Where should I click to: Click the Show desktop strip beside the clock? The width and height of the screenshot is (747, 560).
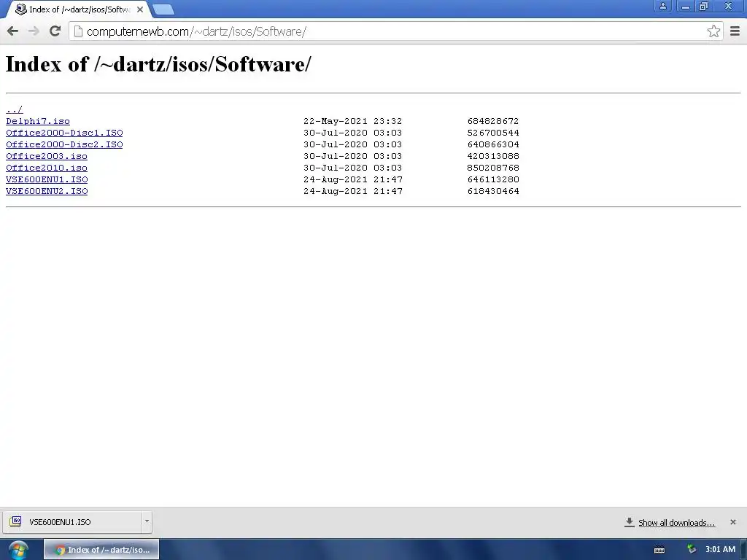[x=743, y=550]
